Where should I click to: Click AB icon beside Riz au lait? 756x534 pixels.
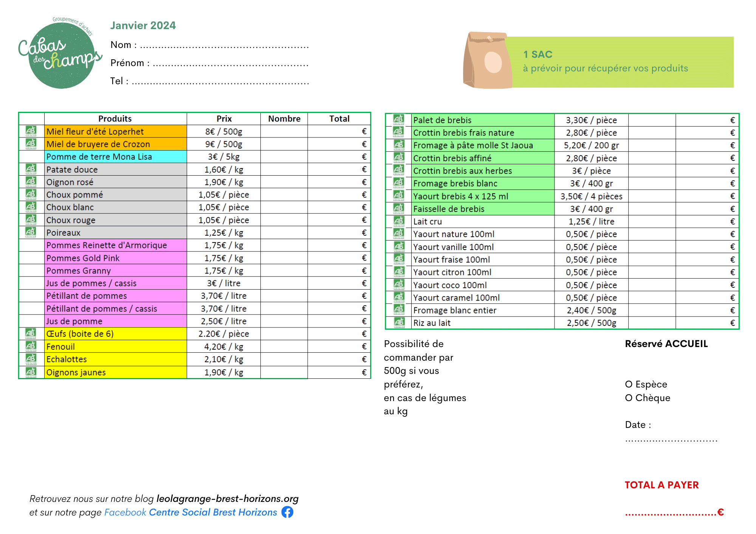tap(398, 323)
